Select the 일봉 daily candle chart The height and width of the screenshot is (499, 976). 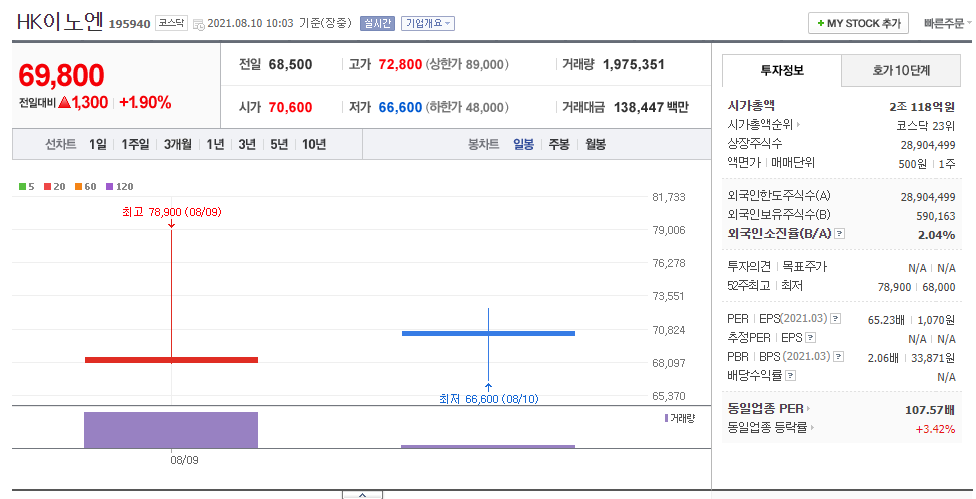pyautogui.click(x=523, y=144)
